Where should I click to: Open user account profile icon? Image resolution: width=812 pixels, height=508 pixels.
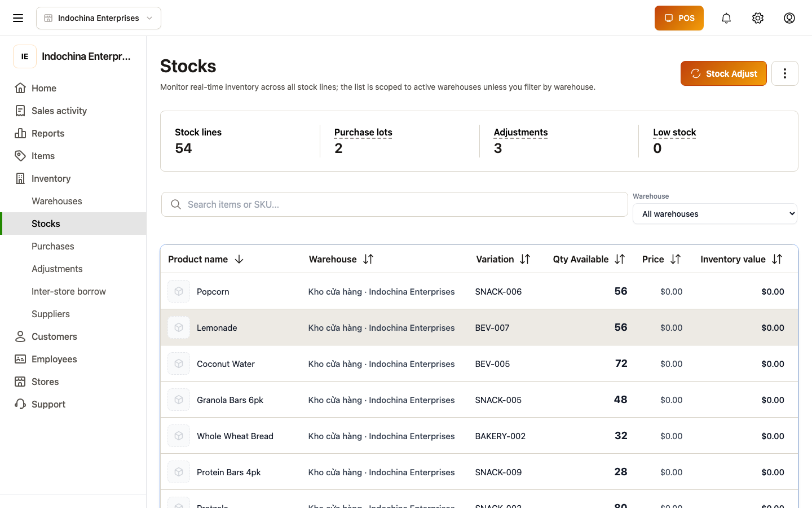[789, 18]
